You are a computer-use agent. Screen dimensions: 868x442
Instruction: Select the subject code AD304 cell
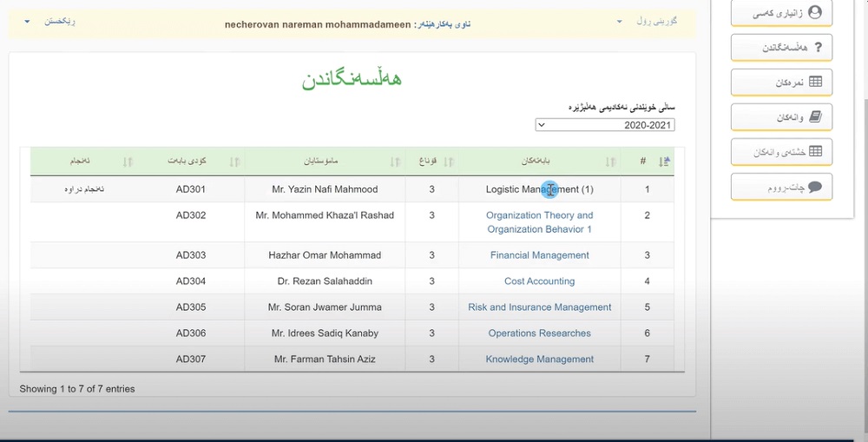point(190,281)
